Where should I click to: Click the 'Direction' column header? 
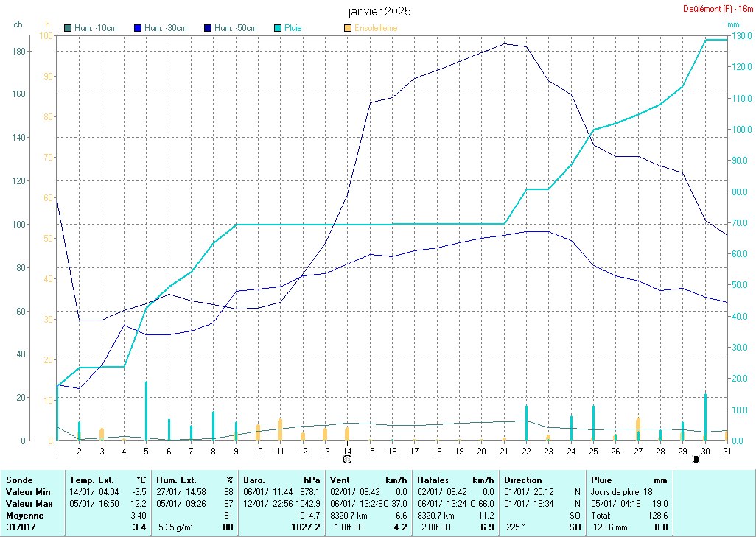pyautogui.click(x=522, y=480)
